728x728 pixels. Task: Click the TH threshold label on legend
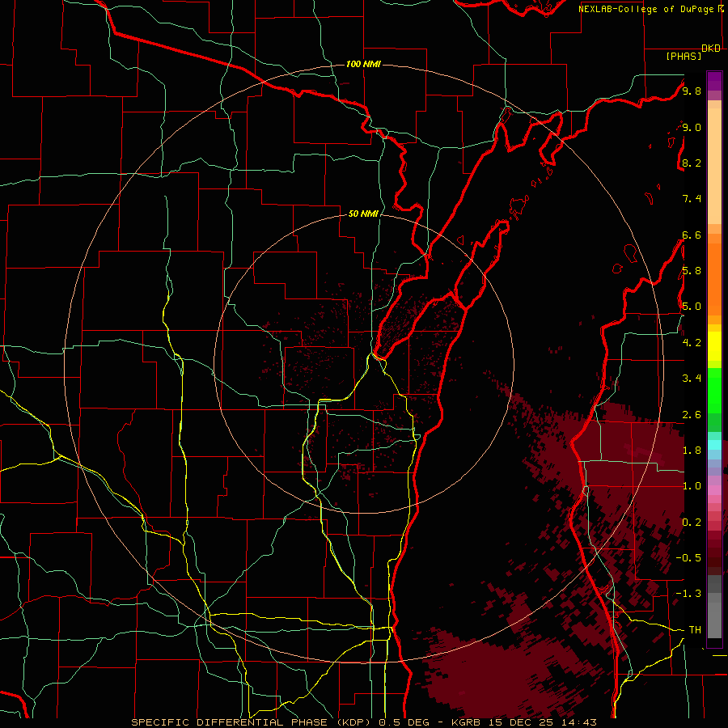pos(695,630)
